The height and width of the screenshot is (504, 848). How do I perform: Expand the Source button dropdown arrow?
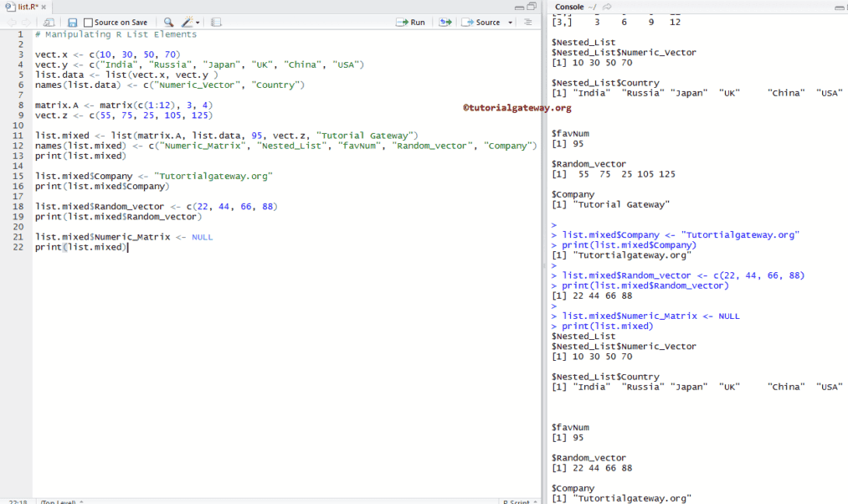pyautogui.click(x=511, y=23)
